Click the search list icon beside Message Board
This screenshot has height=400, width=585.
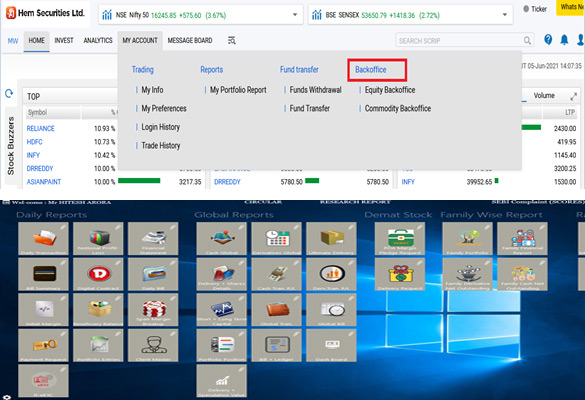(232, 40)
